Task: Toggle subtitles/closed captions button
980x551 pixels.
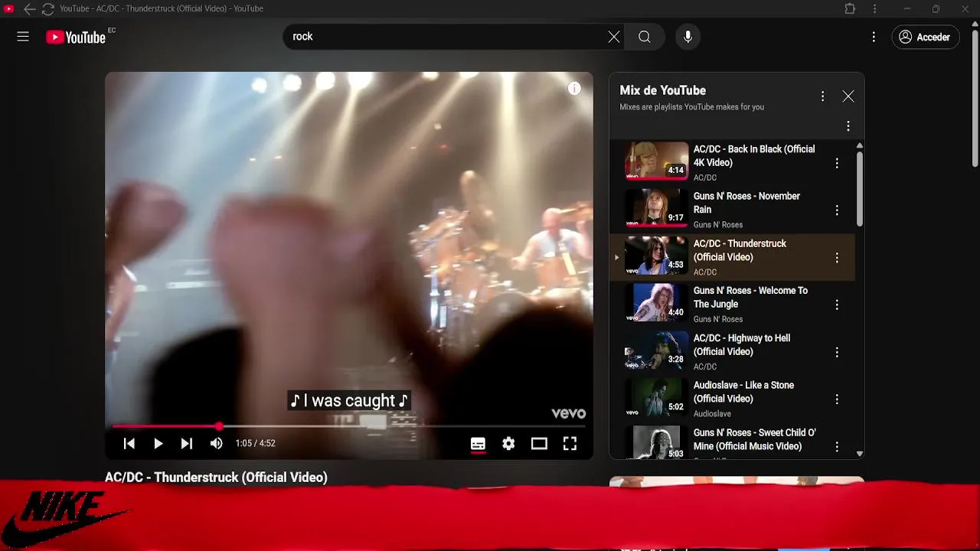Action: click(478, 444)
